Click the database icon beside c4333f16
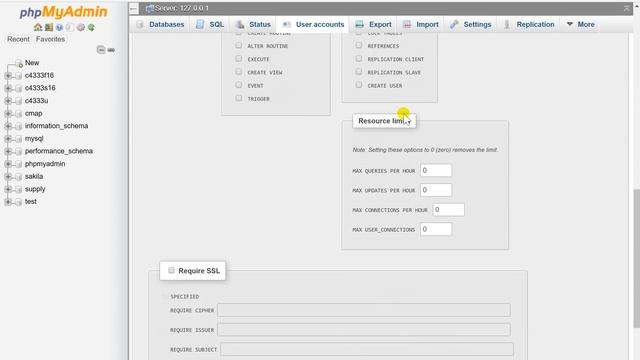 click(18, 76)
